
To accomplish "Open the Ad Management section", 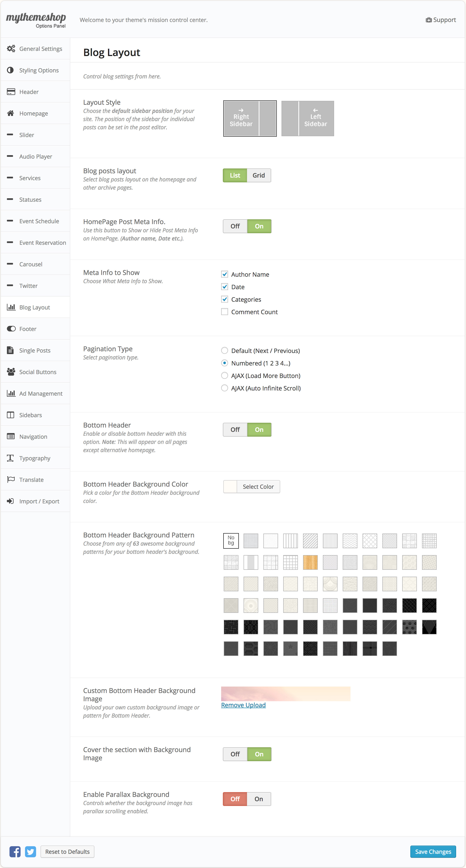I will 41,393.
